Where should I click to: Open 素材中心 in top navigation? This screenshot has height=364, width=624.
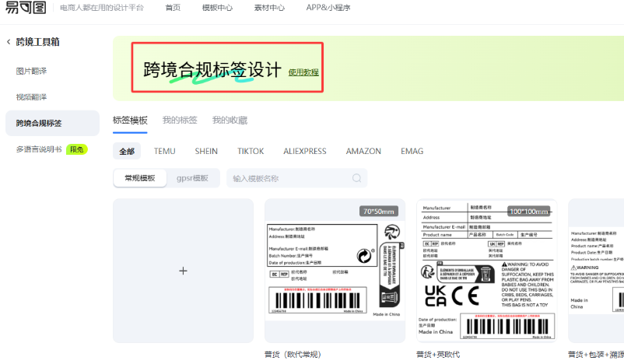point(268,8)
